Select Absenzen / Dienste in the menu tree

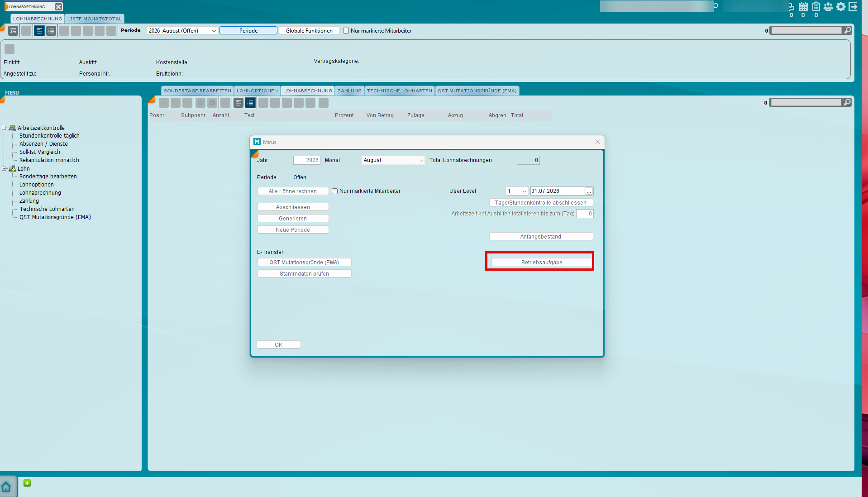(43, 144)
